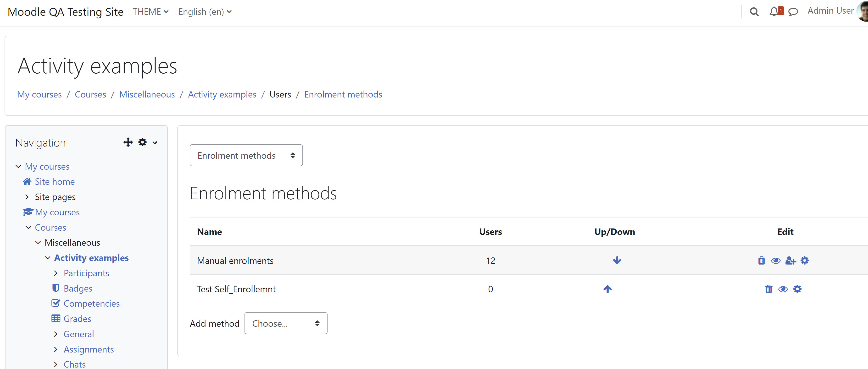Edit Test Self_Enrollemnt settings gear
The width and height of the screenshot is (868, 369).
click(x=798, y=289)
